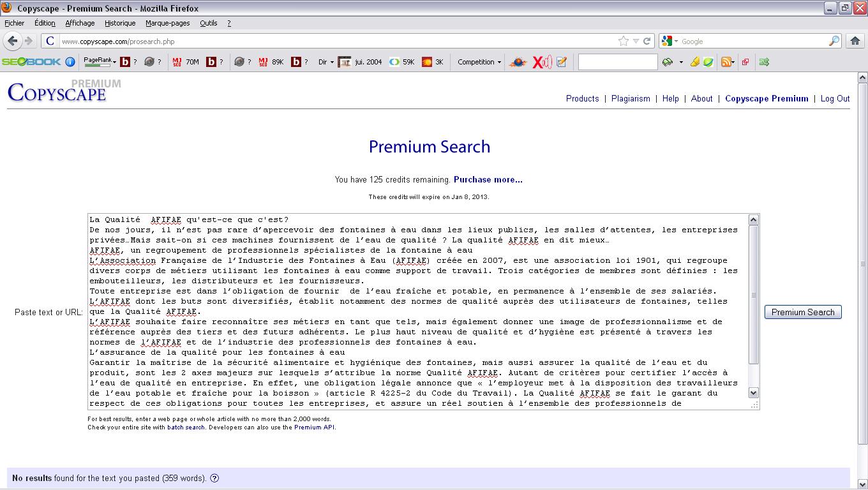868x490 pixels.
Task: Click the notepad icon in the SEO toolbar
Action: [x=562, y=62]
